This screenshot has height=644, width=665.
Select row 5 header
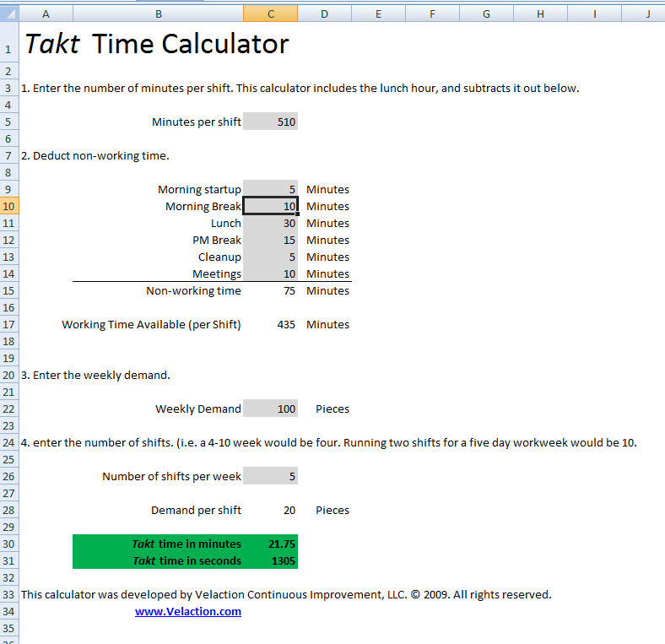[x=9, y=122]
